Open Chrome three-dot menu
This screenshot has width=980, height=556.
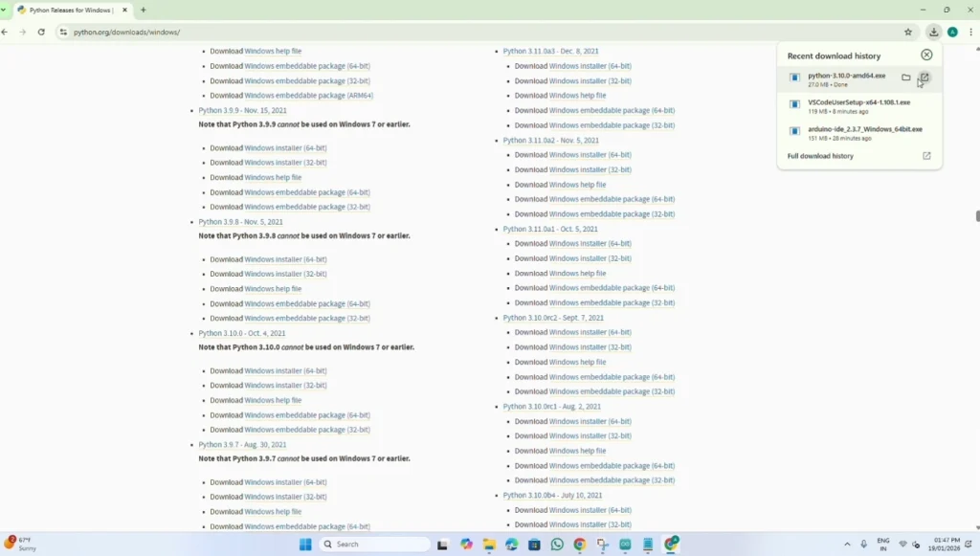[969, 32]
